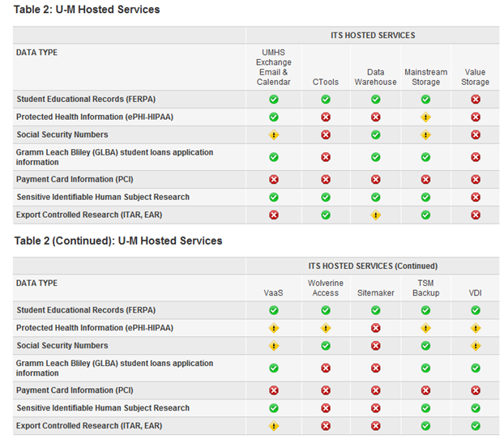Click Export Controlled warning icon under Data Warehouse

click(x=375, y=215)
